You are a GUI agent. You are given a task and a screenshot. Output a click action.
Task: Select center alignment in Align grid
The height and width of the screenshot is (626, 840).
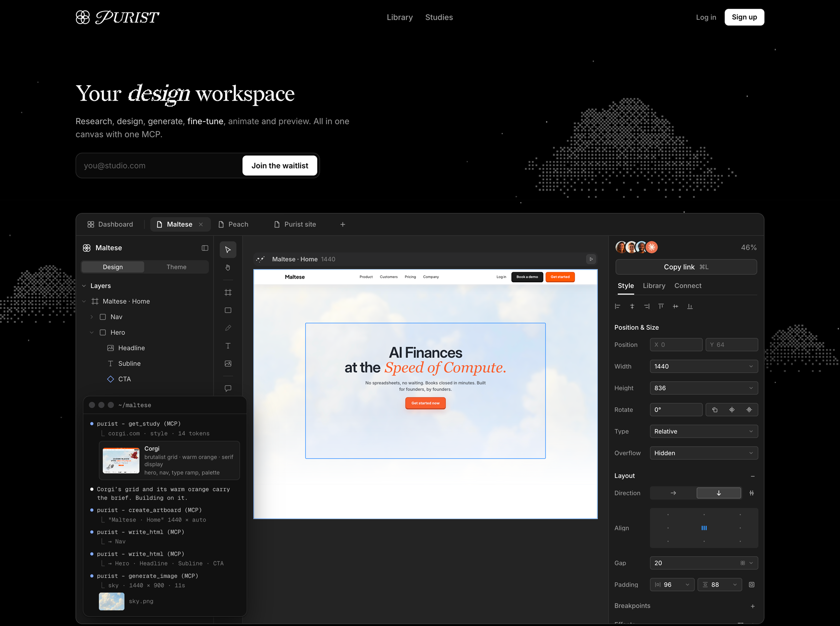pos(704,528)
